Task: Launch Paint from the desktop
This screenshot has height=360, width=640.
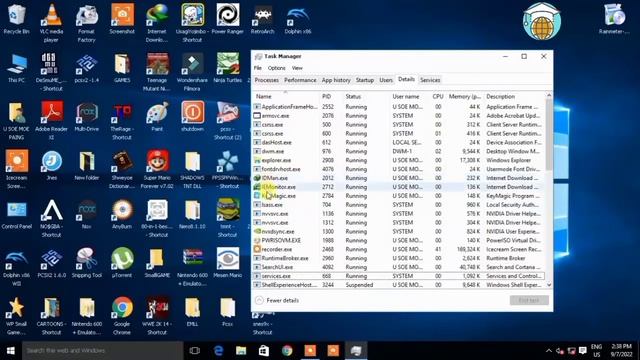Action: (157, 117)
